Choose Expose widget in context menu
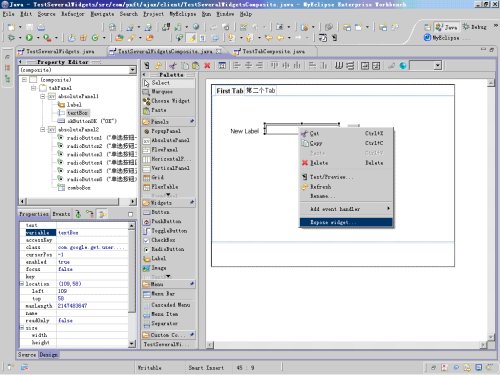 tap(346, 222)
